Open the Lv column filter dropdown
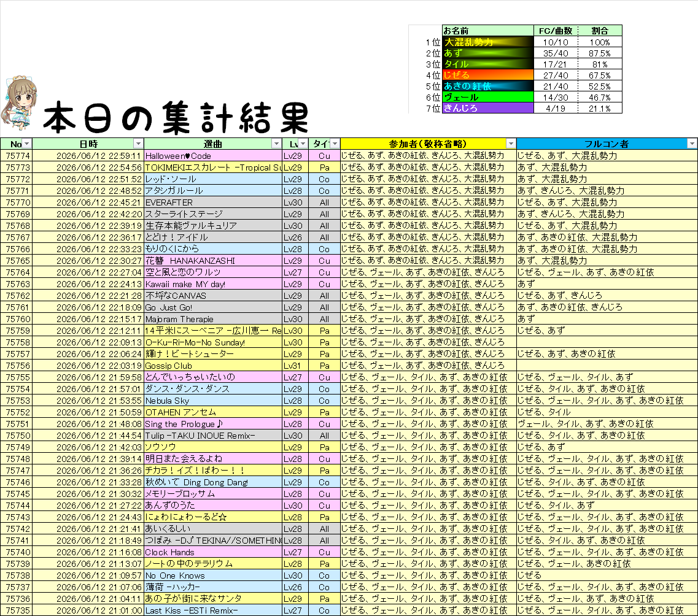The height and width of the screenshot is (616, 698). click(x=303, y=144)
